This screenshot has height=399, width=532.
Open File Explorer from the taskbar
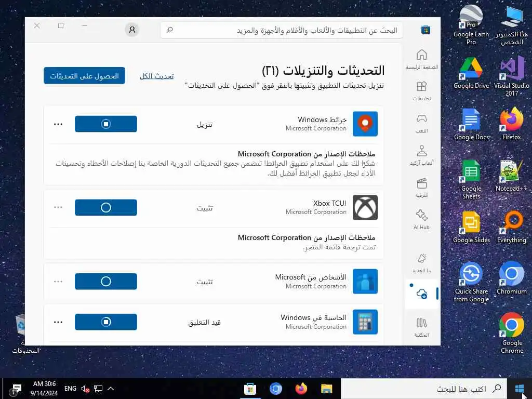(326, 389)
